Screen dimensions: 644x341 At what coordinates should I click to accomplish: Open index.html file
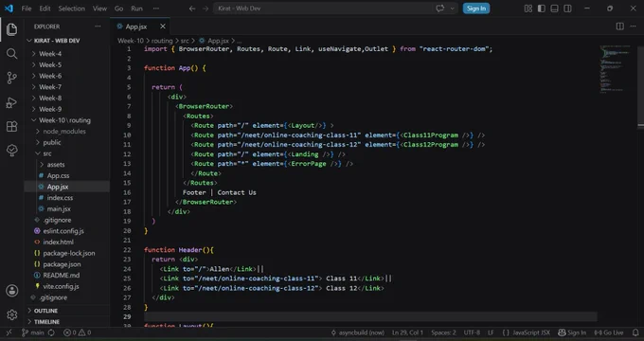click(x=59, y=242)
